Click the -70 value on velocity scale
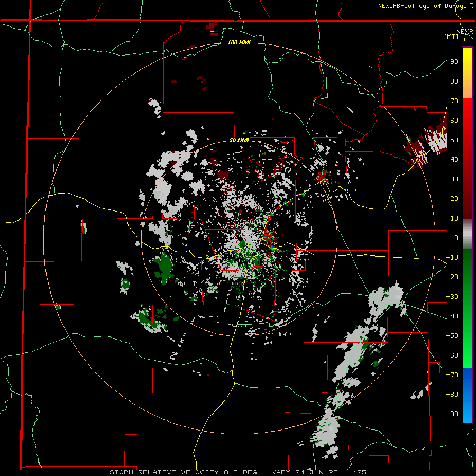Viewport: 476px width, 476px height. point(452,375)
